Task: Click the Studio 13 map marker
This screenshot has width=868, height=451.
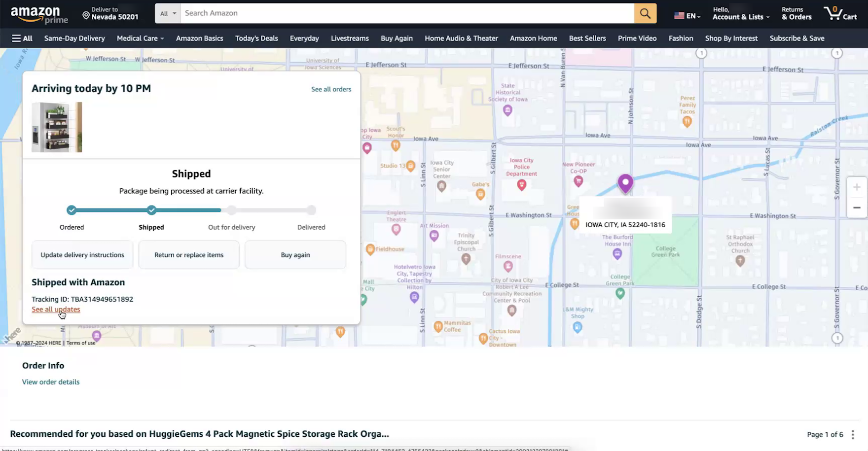Action: (411, 166)
